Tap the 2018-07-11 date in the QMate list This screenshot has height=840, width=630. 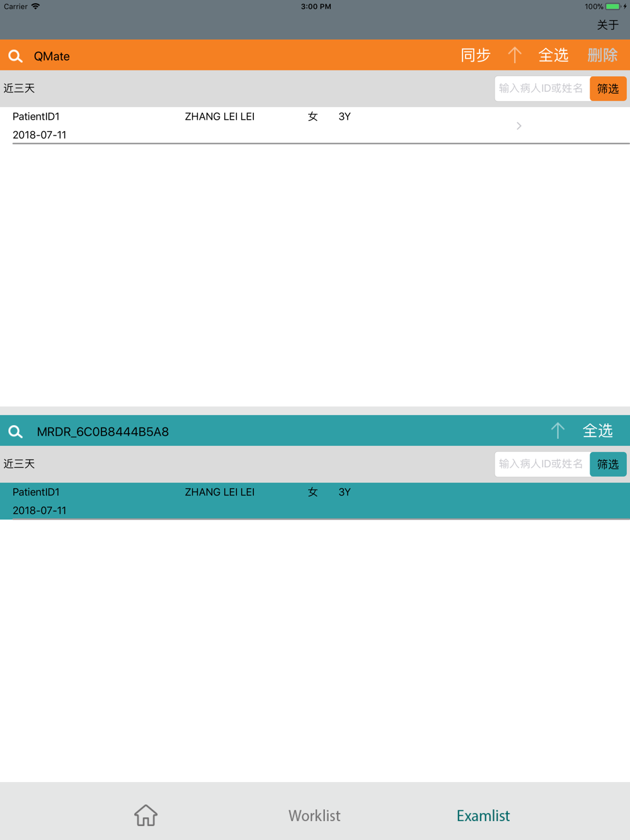40,135
